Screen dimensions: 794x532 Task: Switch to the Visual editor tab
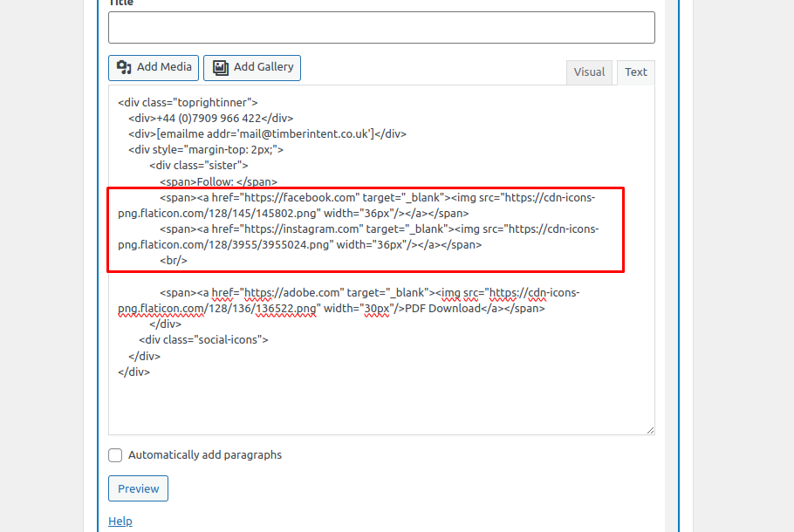point(589,72)
